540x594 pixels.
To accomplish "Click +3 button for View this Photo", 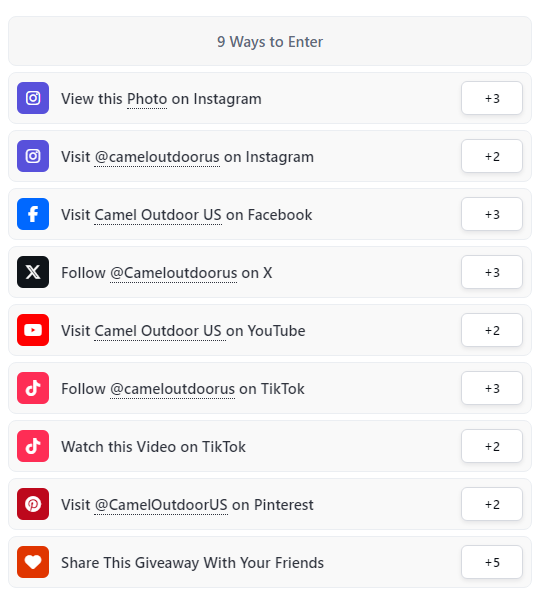I will pos(492,98).
